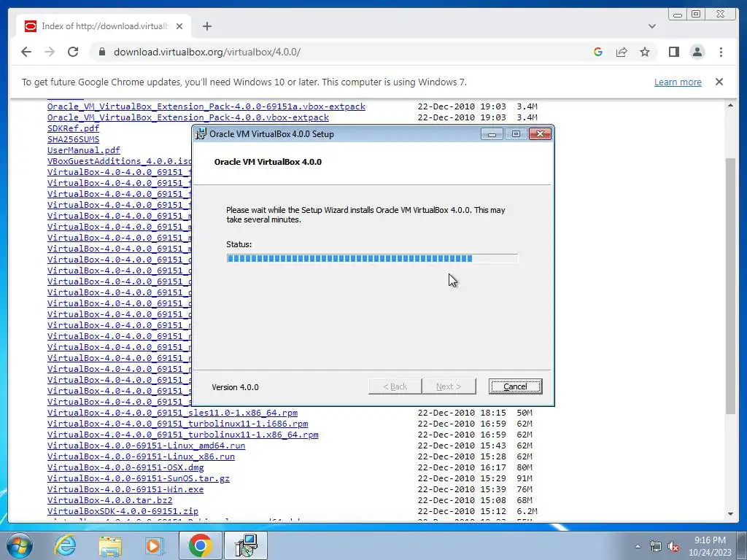The height and width of the screenshot is (560, 747).
Task: Download VirtualBoxSDK-4.0.0-69151.zip
Action: [x=123, y=511]
